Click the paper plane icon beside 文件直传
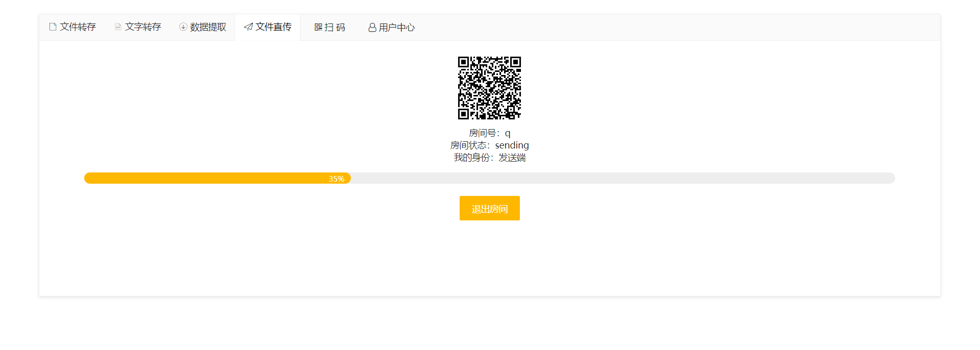 tap(248, 27)
